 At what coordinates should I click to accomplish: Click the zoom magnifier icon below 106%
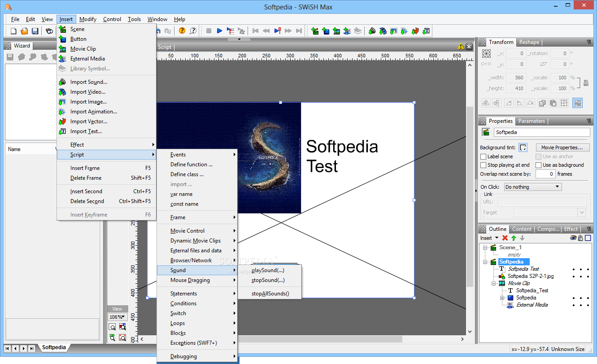[112, 327]
